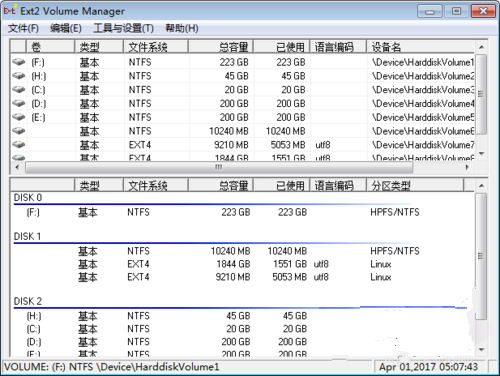Click 9210 MB total size in upper list
Viewport: 500px width, 376px height.
[231, 145]
